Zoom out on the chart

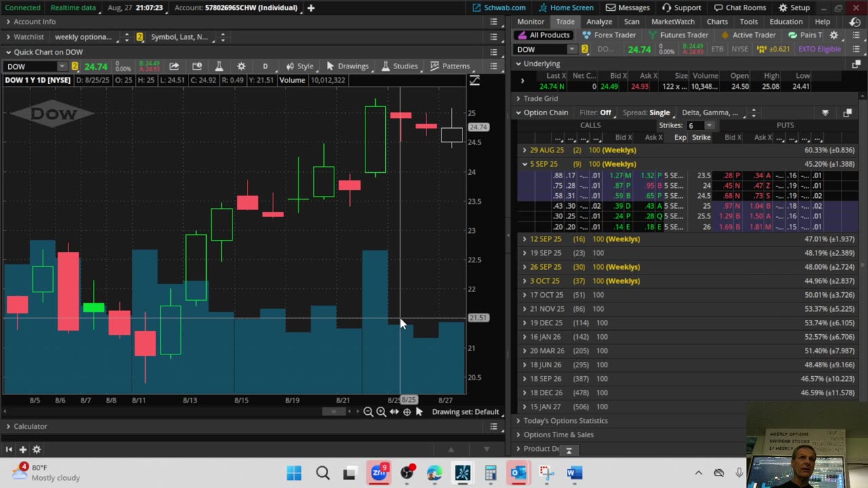pos(368,411)
